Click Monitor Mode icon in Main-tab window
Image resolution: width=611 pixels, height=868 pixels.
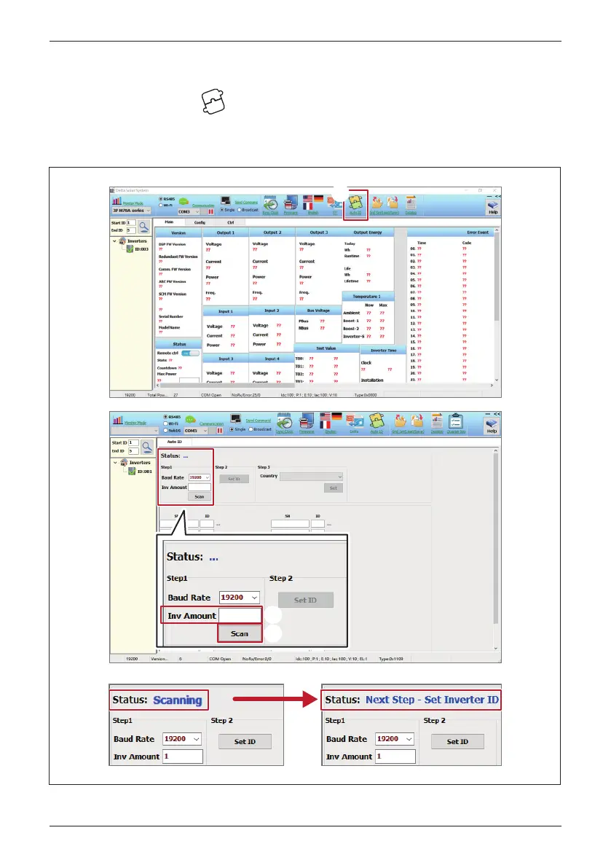pyautogui.click(x=117, y=201)
